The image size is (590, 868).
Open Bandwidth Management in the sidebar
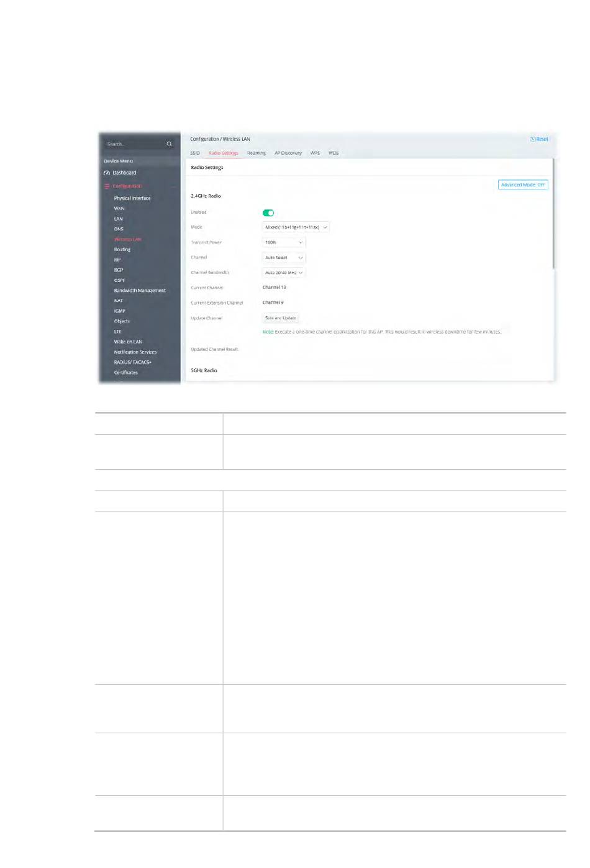tap(140, 291)
